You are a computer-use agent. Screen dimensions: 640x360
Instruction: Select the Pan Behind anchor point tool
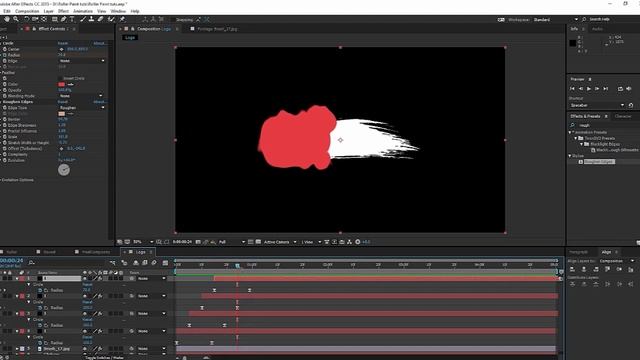click(x=44, y=19)
